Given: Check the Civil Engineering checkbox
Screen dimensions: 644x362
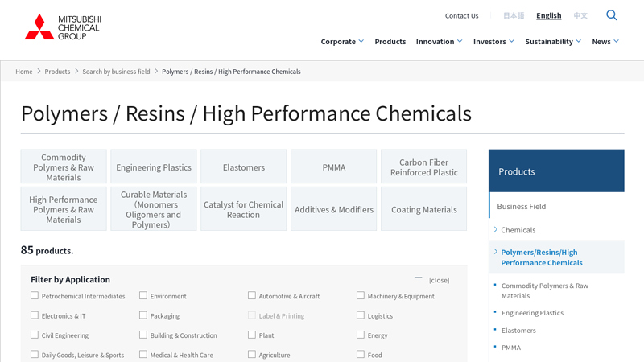Looking at the screenshot, I should tap(35, 335).
